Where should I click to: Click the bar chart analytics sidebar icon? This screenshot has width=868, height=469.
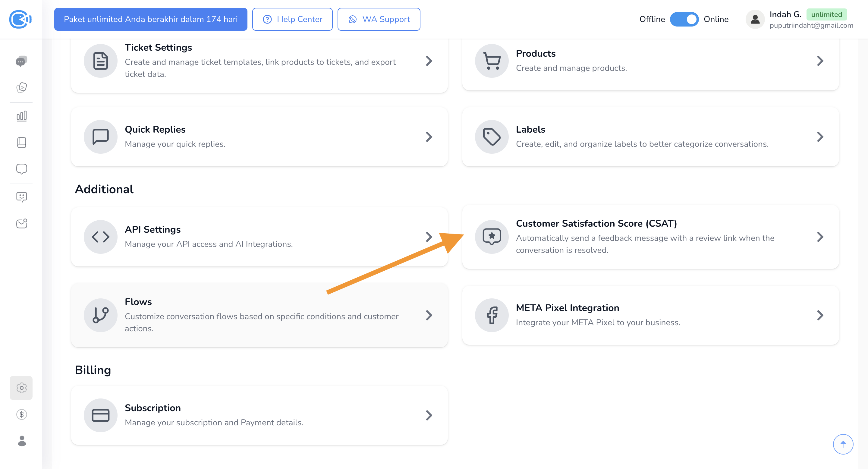[x=22, y=116]
